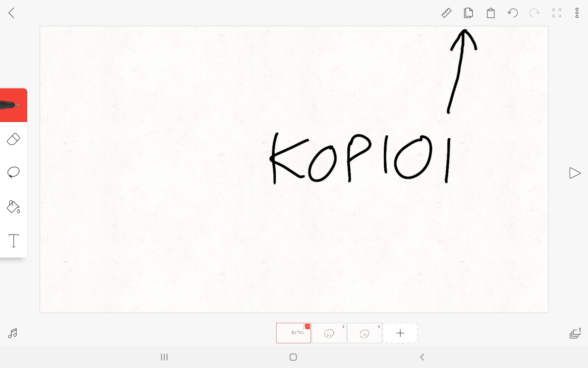Paste from the clipboard icon
Viewport: 588px width, 368px height.
tap(491, 13)
